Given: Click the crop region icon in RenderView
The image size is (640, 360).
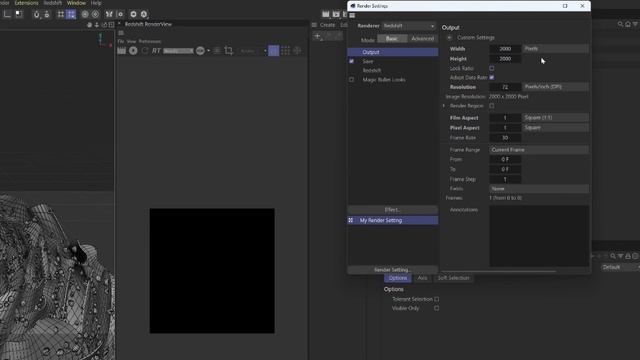Looking at the screenshot, I should [x=229, y=51].
